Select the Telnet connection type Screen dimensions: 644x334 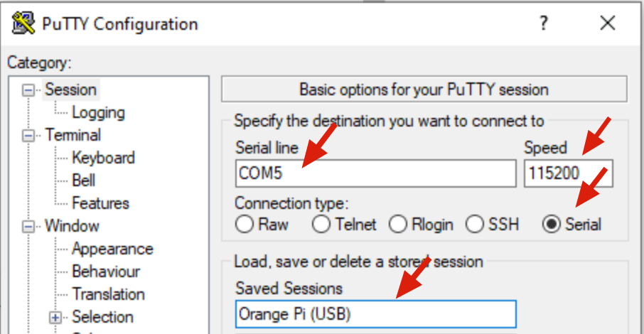click(x=322, y=225)
